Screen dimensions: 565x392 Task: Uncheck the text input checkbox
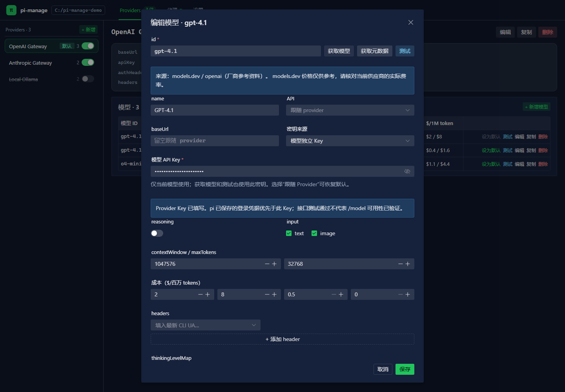point(289,233)
